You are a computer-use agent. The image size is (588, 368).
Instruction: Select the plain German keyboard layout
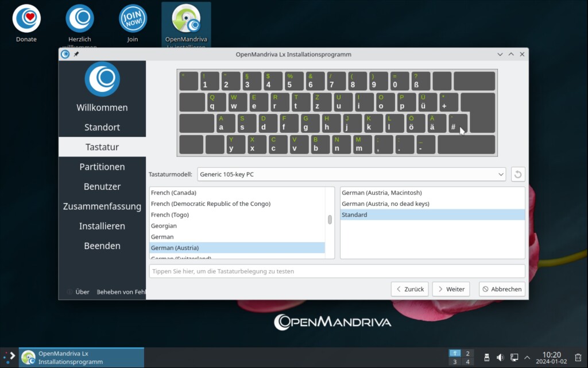click(x=237, y=237)
